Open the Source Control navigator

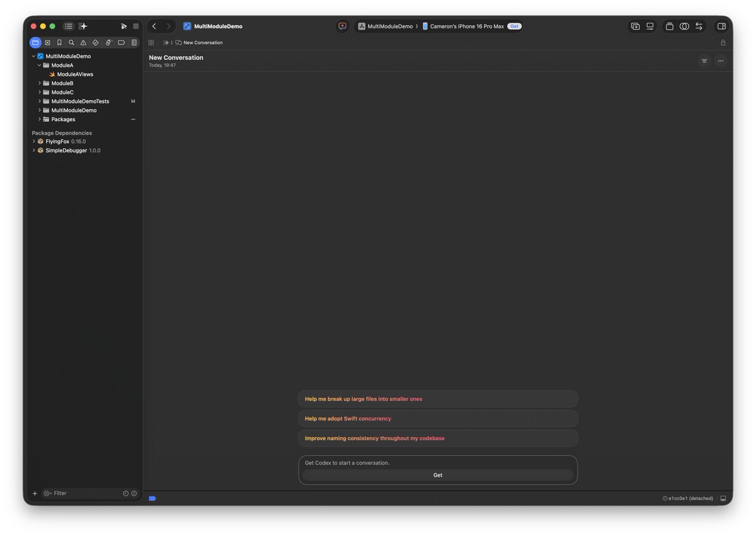click(x=47, y=42)
